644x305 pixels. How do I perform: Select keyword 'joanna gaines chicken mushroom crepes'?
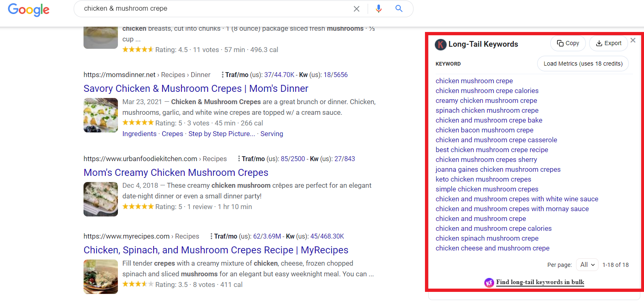pyautogui.click(x=498, y=169)
